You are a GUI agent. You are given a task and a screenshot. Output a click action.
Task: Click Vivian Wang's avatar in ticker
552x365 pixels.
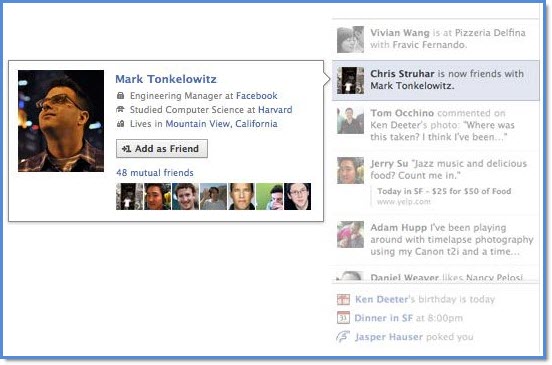[350, 39]
